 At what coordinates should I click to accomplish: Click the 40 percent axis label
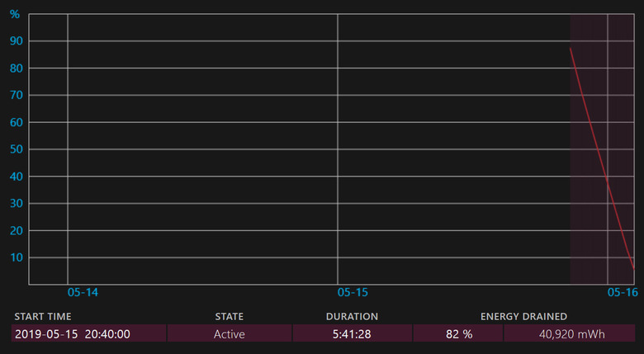[17, 177]
